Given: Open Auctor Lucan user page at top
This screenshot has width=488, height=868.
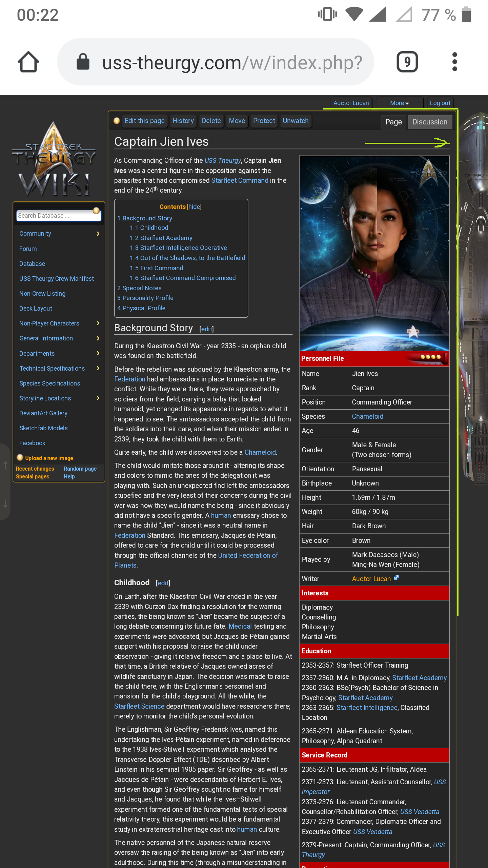Looking at the screenshot, I should 351,103.
